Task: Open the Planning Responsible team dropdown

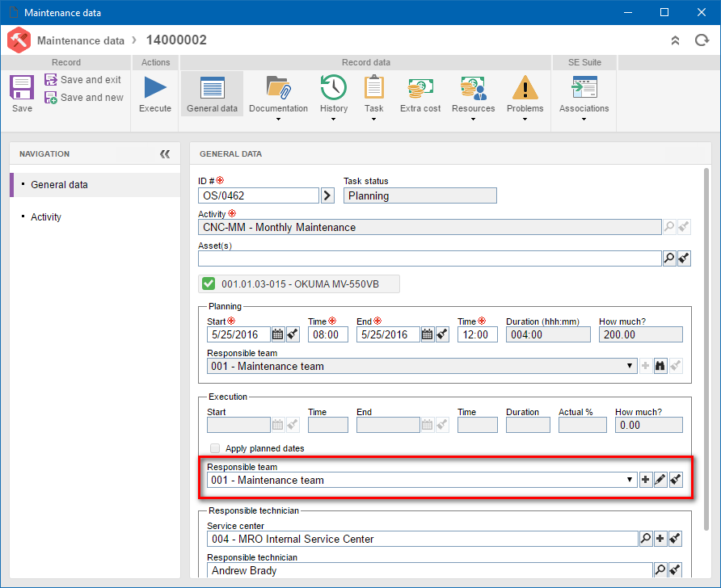Action: [x=630, y=366]
